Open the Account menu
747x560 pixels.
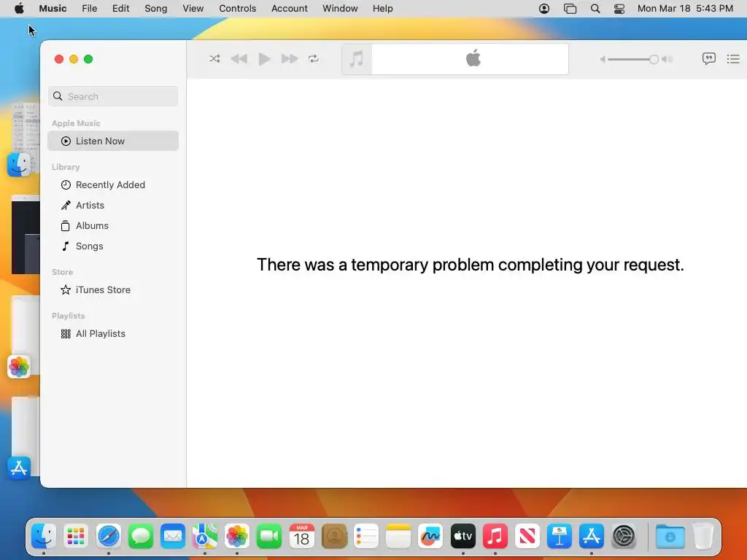tap(289, 9)
